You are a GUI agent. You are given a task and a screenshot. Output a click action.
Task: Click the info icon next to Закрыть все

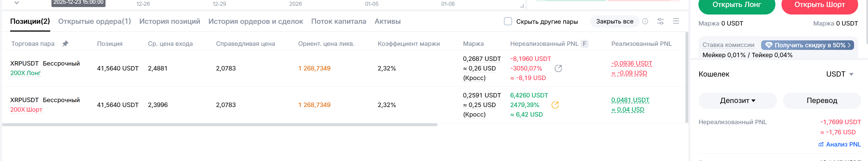coord(645,21)
